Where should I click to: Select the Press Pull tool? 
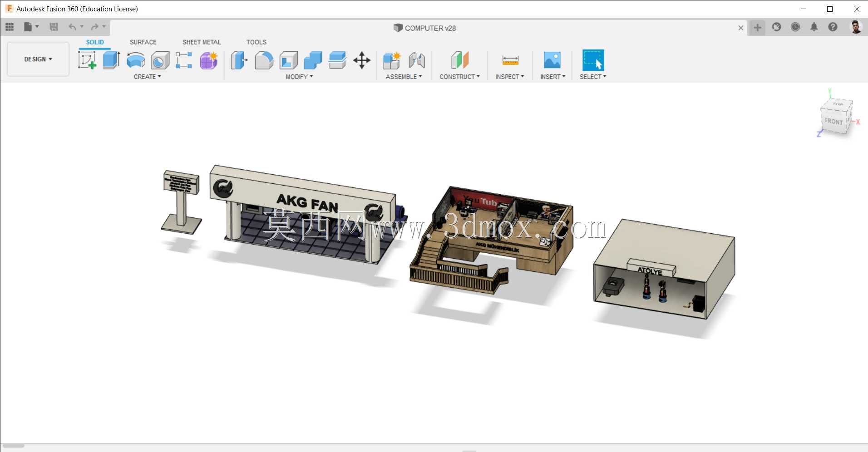(239, 60)
